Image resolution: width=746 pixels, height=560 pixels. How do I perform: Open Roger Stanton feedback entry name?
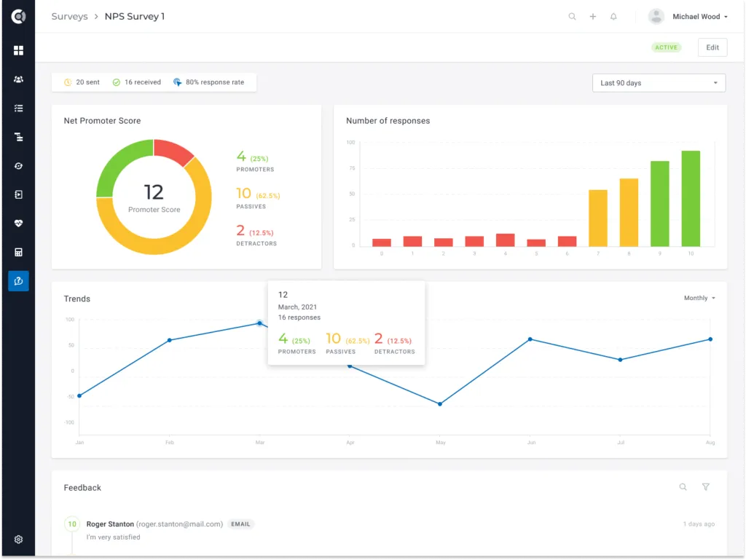coord(110,524)
